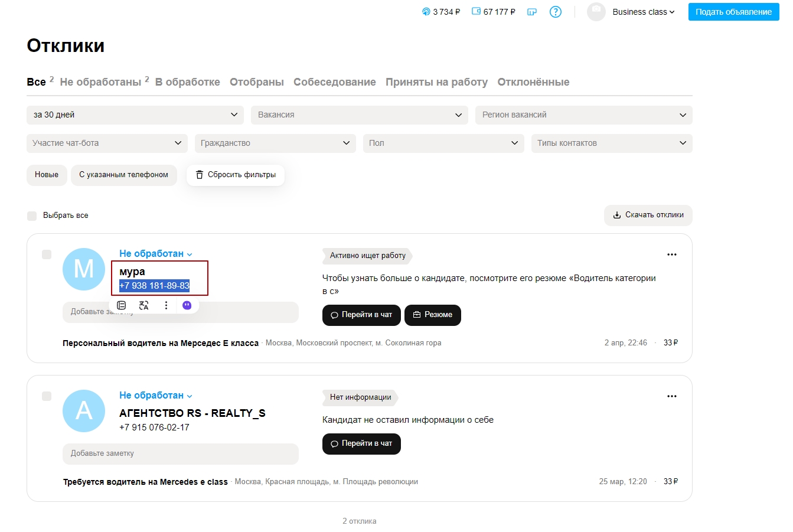The height and width of the screenshot is (532, 793).
Task: Click the profile avatar next to Business class
Action: tap(596, 12)
